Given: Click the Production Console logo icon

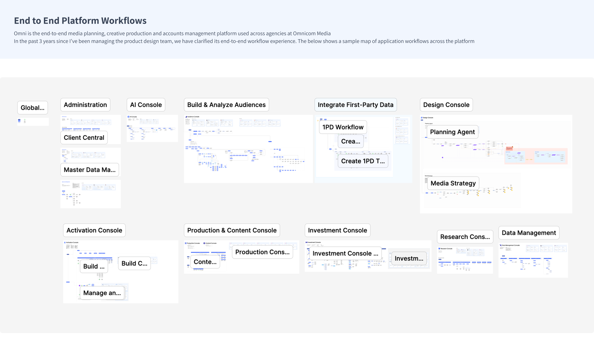Looking at the screenshot, I should pos(186,243).
